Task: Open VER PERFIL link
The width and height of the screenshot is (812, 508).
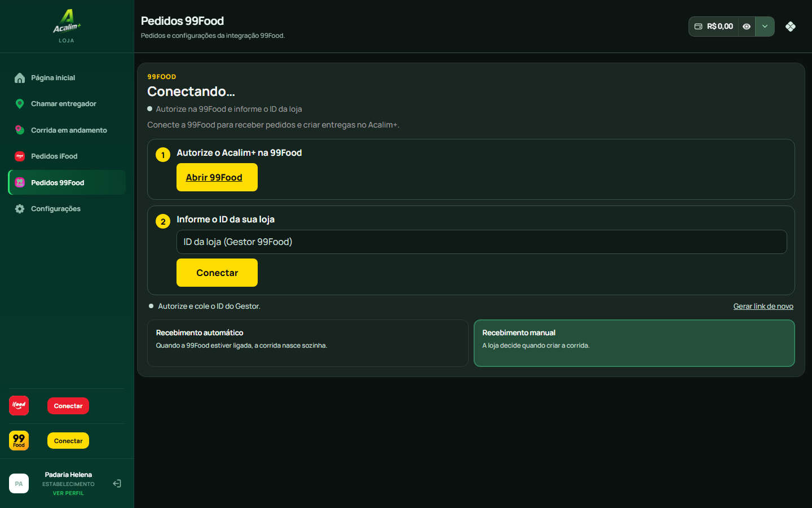Action: (68, 493)
